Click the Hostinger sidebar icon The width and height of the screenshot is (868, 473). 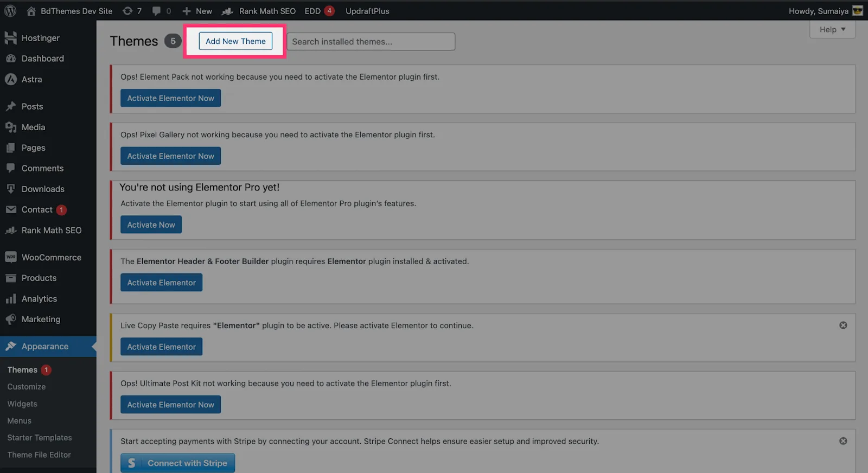click(11, 37)
